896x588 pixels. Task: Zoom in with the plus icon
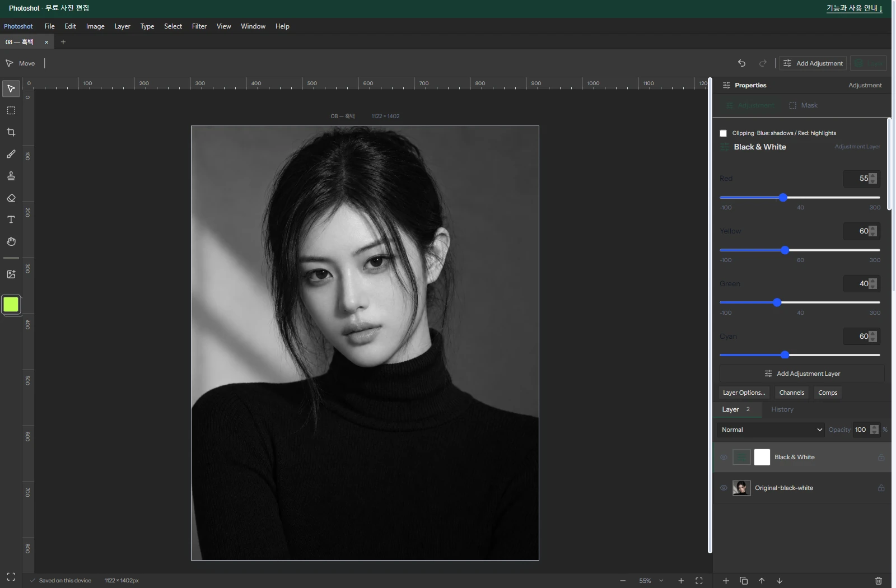[681, 581]
